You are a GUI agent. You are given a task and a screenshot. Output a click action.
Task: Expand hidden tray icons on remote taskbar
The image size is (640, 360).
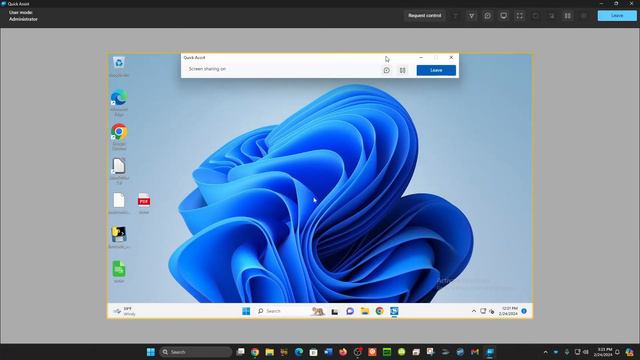click(x=473, y=311)
